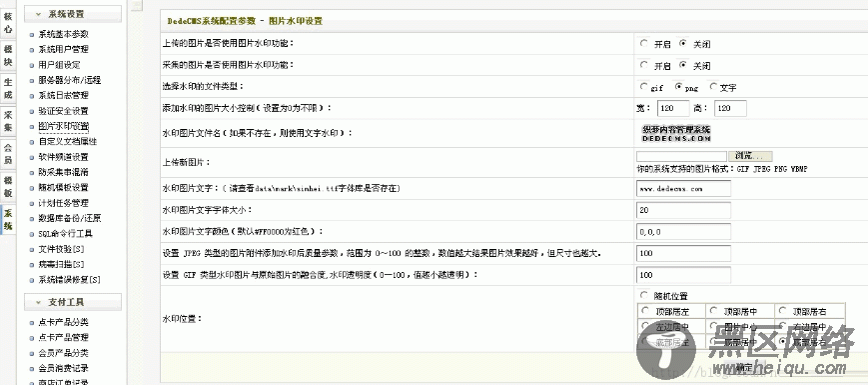
Task: Open 软件频道设置 in the sidebar
Action: [x=63, y=157]
